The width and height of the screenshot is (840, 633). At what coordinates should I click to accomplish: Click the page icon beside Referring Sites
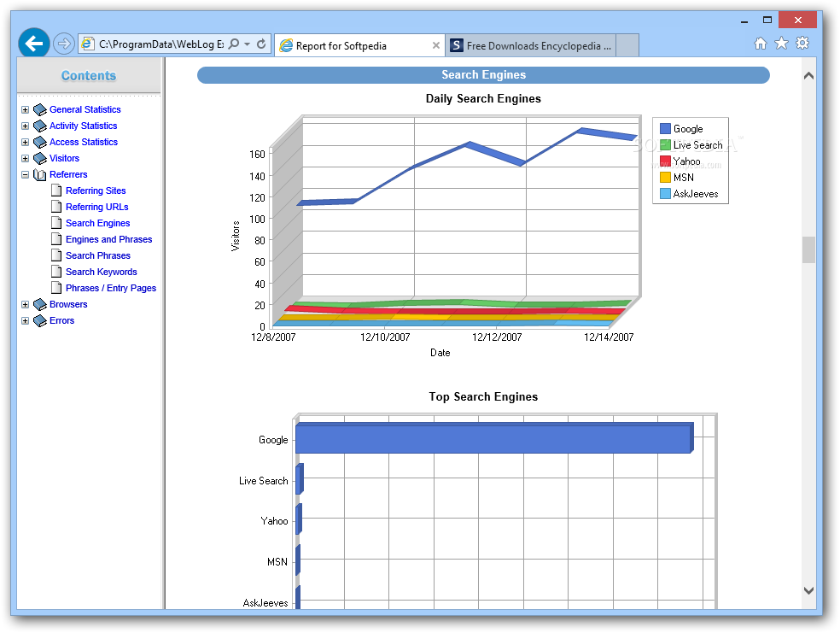point(56,190)
